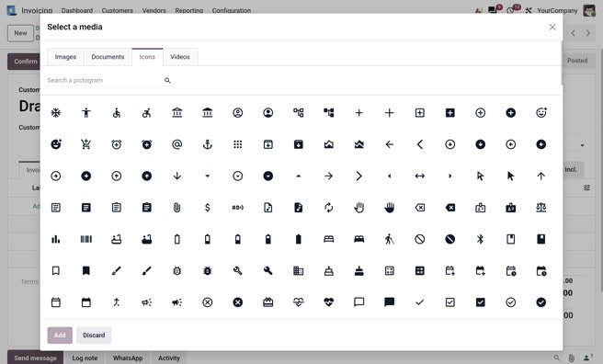Pick the bar chart icon
This screenshot has width=603, height=364.
tap(56, 239)
